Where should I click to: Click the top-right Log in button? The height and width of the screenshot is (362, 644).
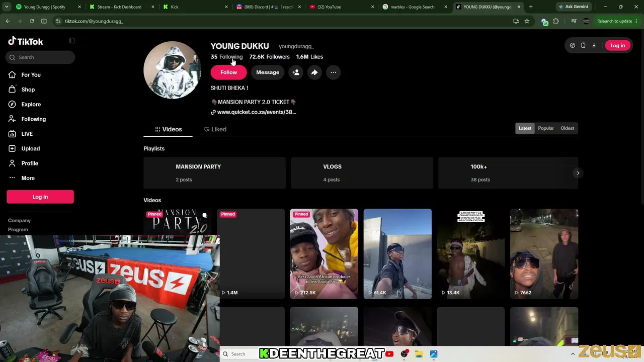point(617,46)
